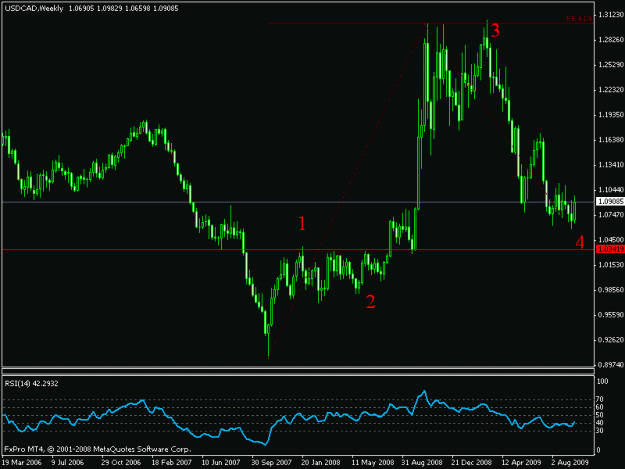Click the 1.10440 price axis label

coord(611,190)
